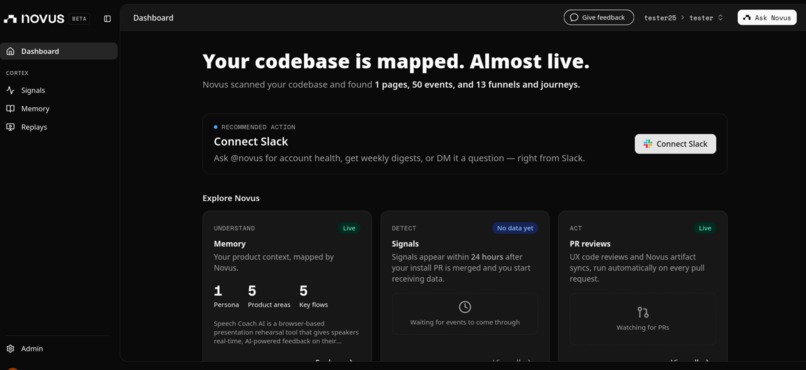Click the tester25 organization breadcrumb

(660, 18)
